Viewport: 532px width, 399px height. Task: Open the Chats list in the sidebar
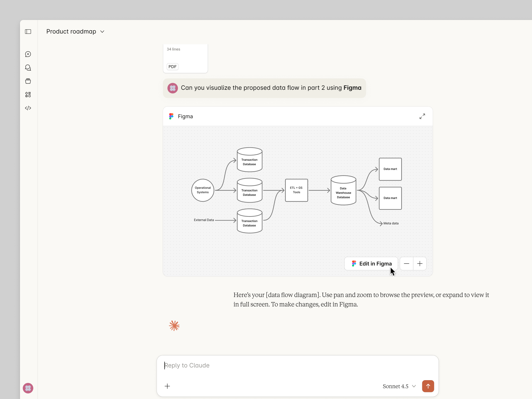click(28, 68)
